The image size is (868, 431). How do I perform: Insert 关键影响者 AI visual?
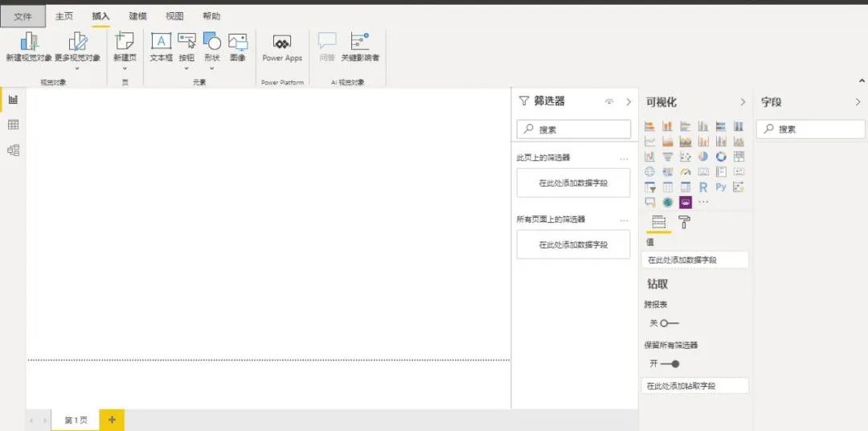[360, 47]
